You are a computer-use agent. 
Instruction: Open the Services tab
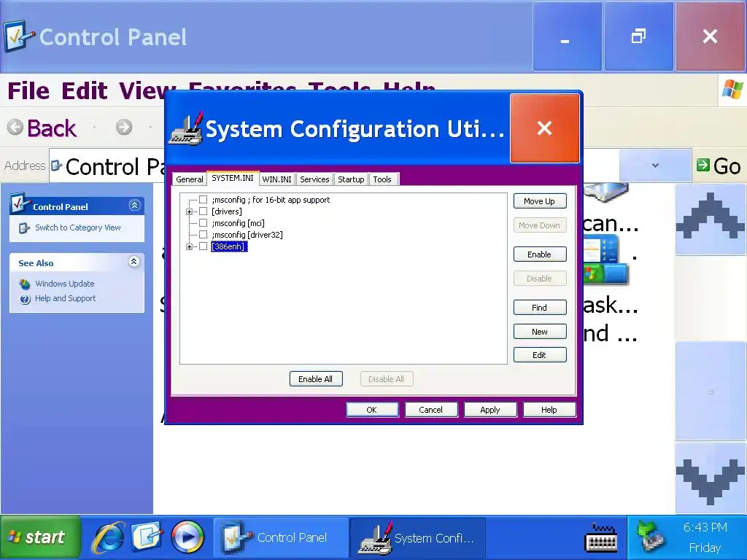click(314, 179)
